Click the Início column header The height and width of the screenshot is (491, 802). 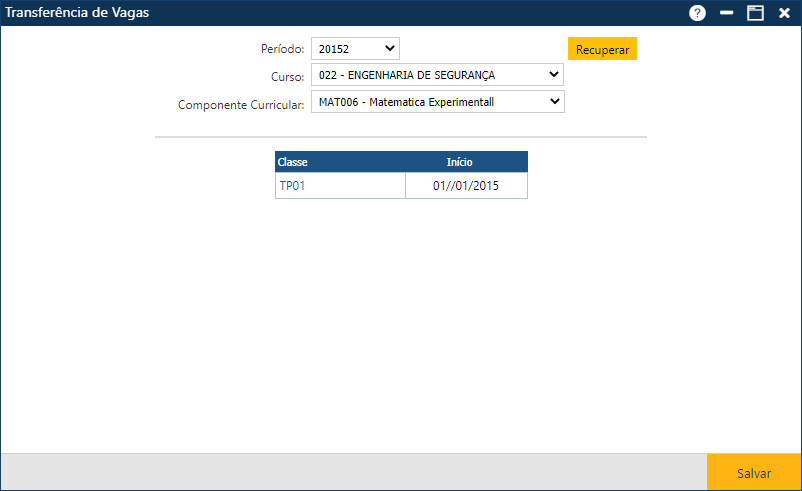[460, 162]
